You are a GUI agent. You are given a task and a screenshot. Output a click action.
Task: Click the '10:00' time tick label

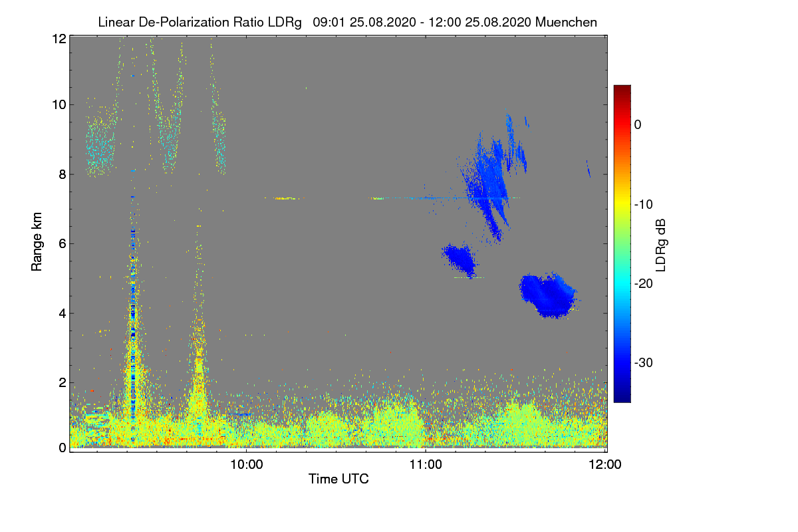(247, 464)
